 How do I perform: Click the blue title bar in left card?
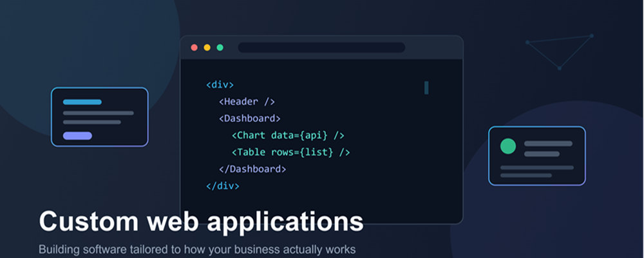point(82,102)
